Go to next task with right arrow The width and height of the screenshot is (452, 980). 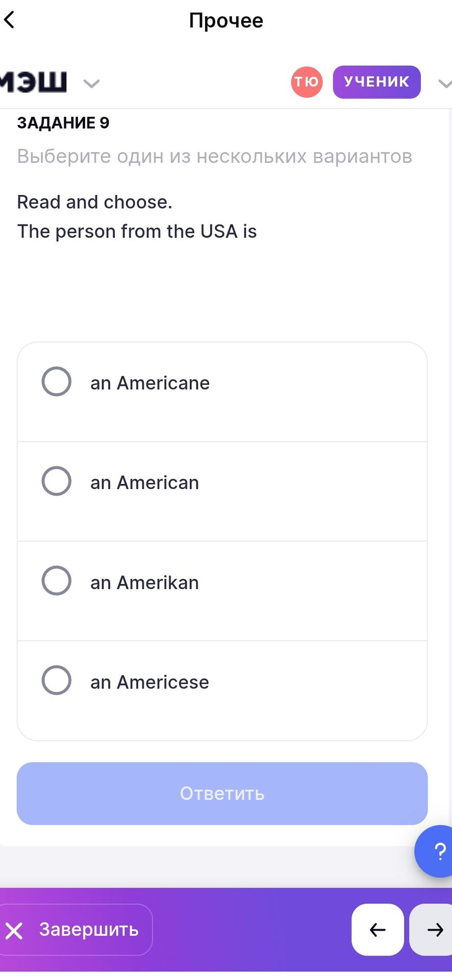click(x=432, y=929)
